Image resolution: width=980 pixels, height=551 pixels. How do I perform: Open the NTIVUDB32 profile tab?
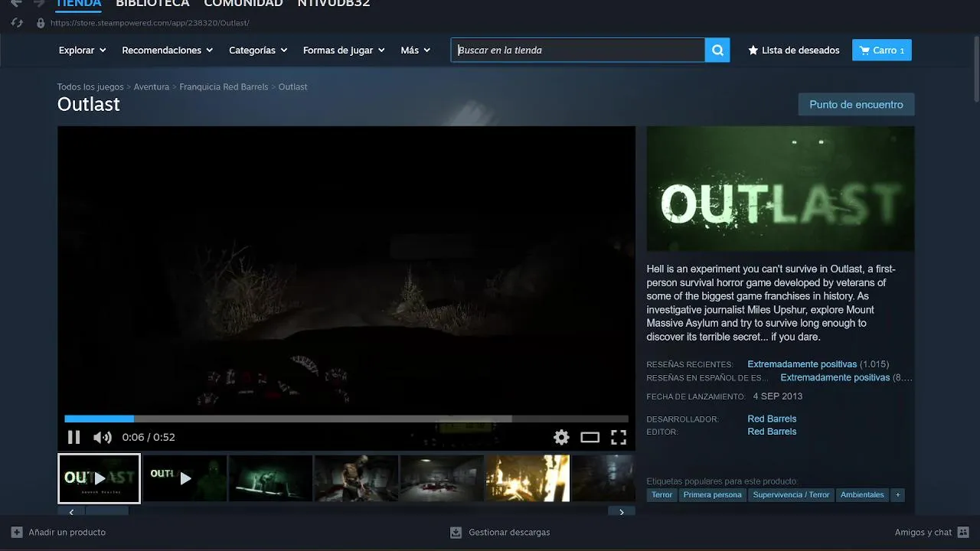[x=334, y=3]
